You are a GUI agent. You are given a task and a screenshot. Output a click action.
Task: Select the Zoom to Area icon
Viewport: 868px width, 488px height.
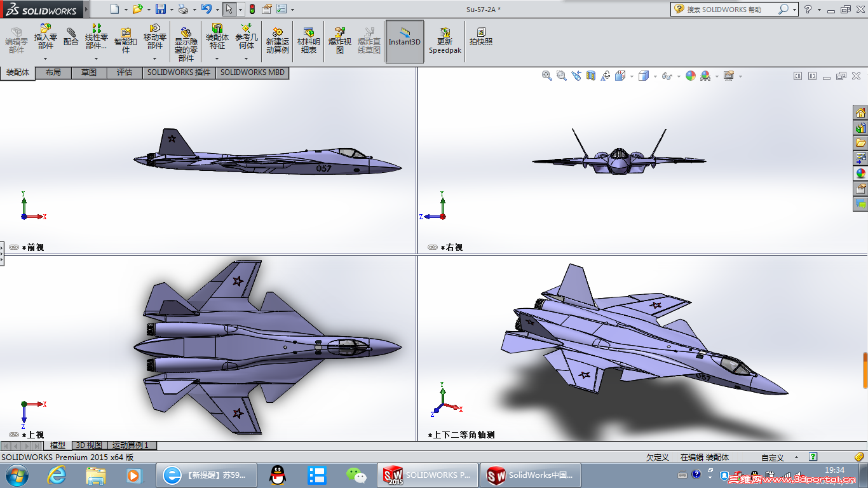tap(561, 75)
